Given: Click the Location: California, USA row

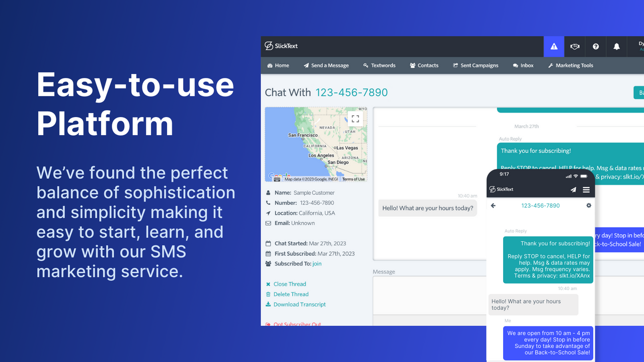Looking at the screenshot, I should [x=300, y=213].
